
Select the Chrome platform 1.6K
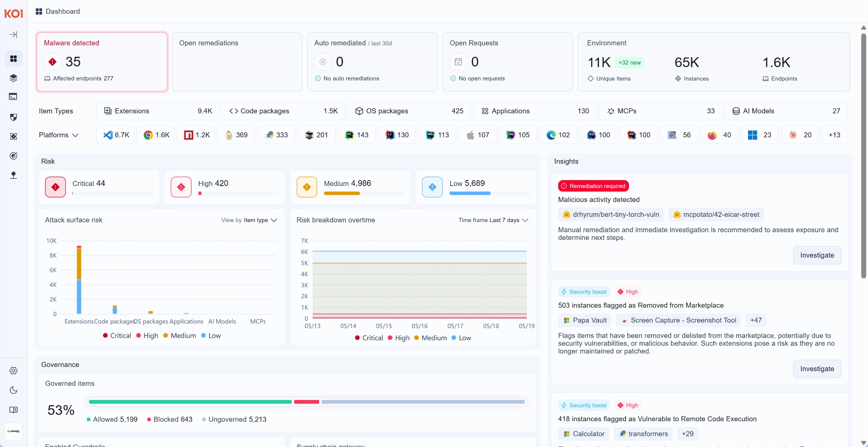[156, 135]
